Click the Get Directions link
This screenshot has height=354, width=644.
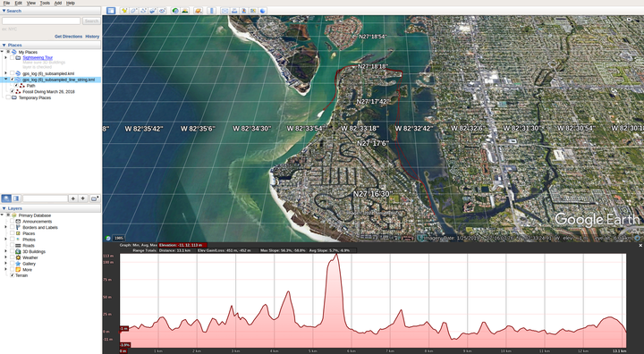68,36
